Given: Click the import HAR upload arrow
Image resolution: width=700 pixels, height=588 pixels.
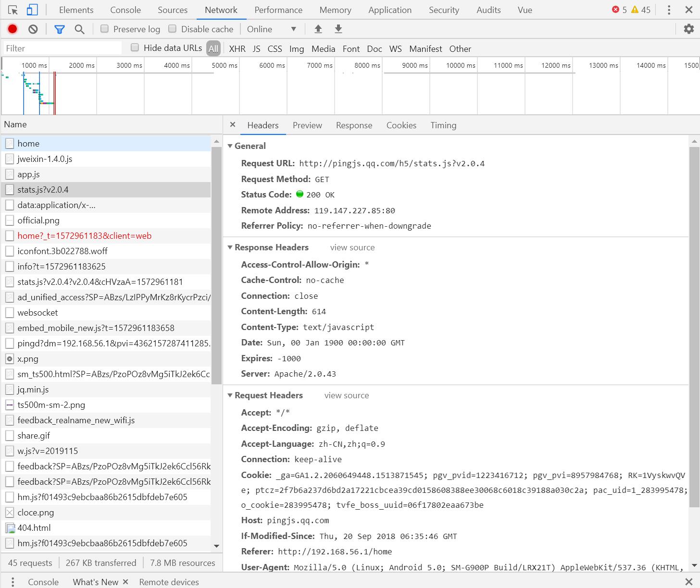Looking at the screenshot, I should click(318, 29).
